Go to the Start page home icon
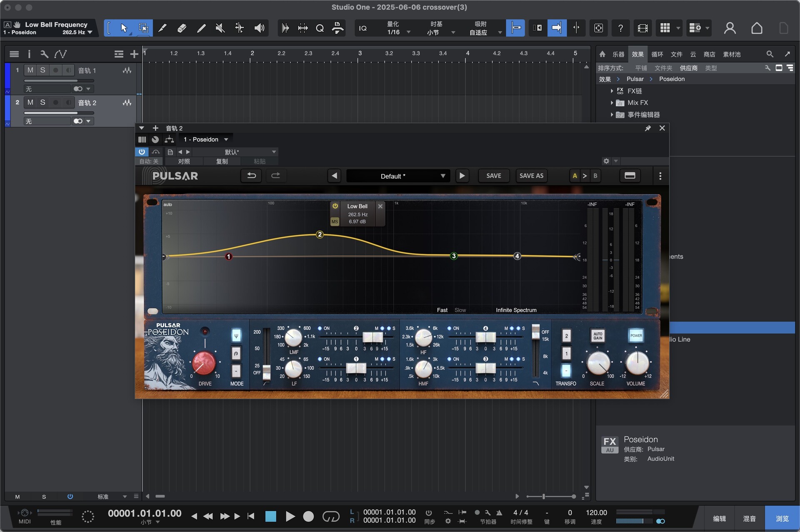 pos(757,28)
